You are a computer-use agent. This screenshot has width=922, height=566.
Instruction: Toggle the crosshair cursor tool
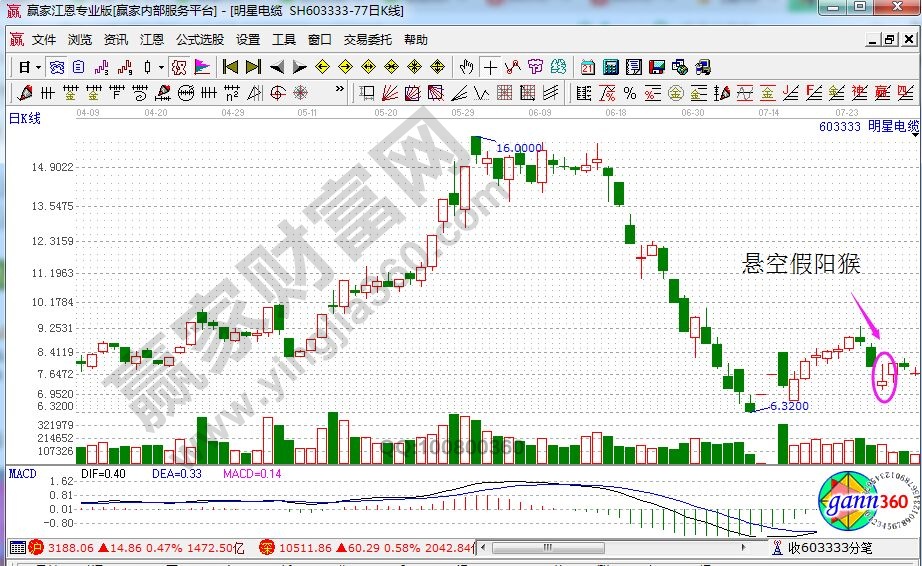(490, 68)
